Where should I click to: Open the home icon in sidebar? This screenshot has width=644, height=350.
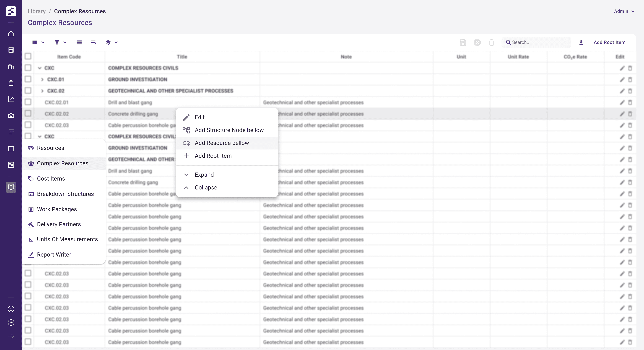click(x=11, y=34)
